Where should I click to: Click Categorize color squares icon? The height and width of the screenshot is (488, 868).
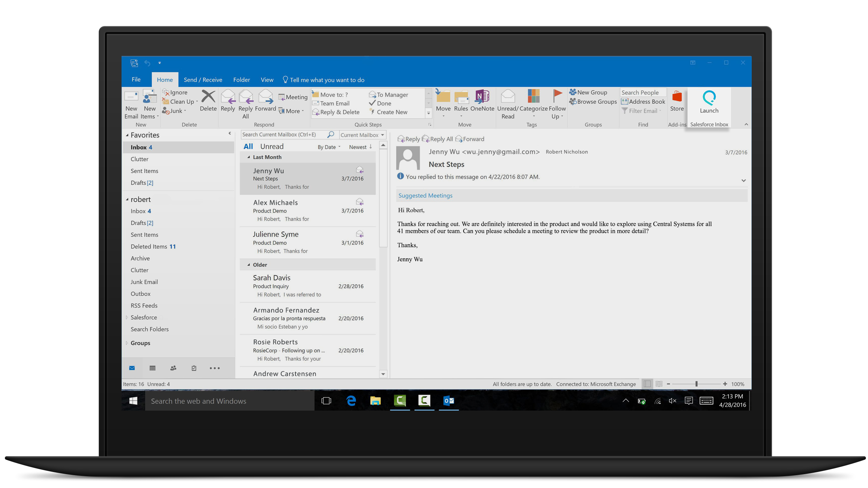[x=533, y=97]
